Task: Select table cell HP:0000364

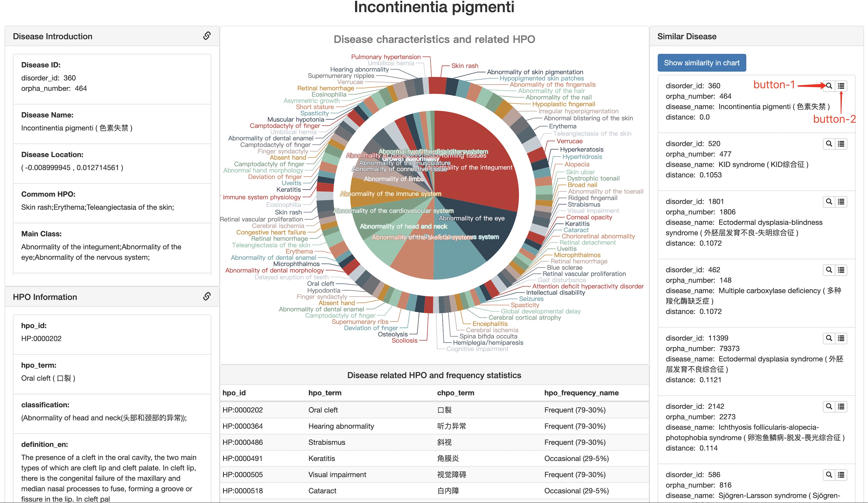Action: pos(243,426)
